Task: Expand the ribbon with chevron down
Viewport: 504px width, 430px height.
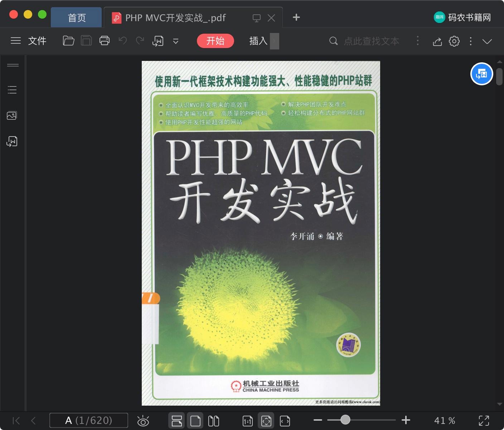Action: [487, 41]
